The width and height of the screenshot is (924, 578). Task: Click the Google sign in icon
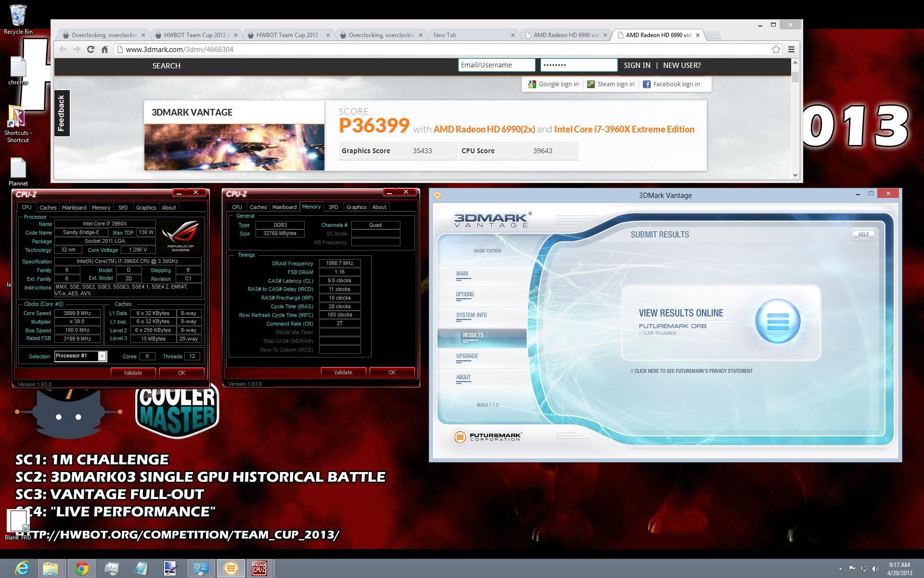pyautogui.click(x=532, y=84)
